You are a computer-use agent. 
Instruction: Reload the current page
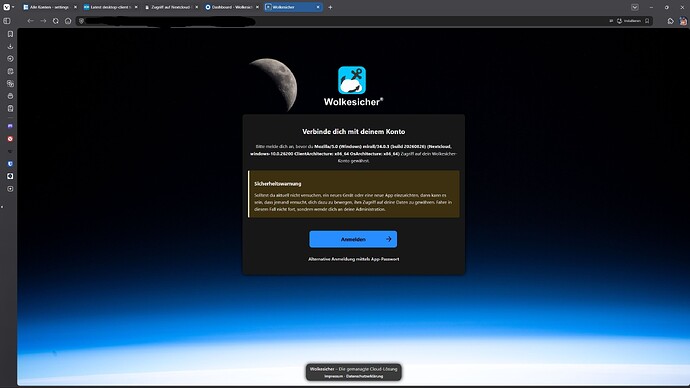pos(55,21)
